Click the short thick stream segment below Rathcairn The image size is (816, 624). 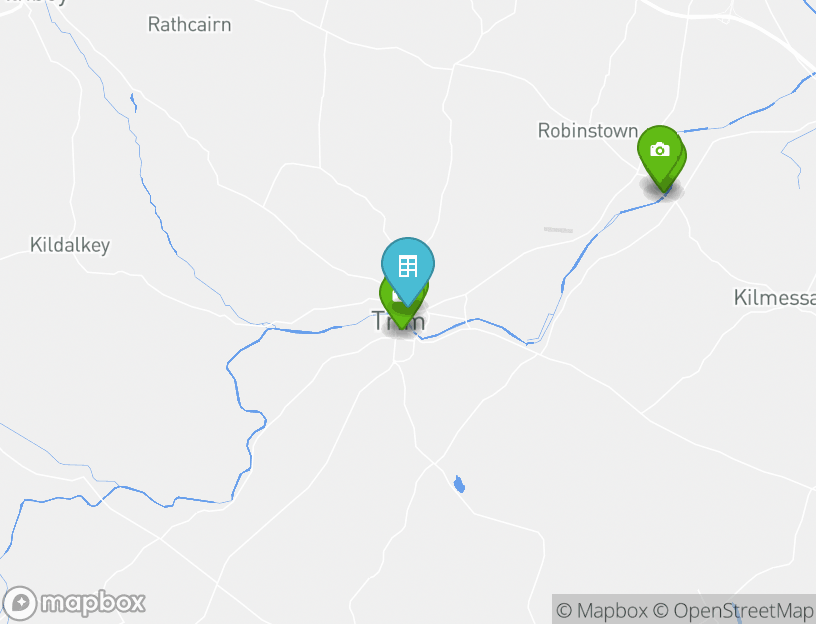tap(134, 102)
